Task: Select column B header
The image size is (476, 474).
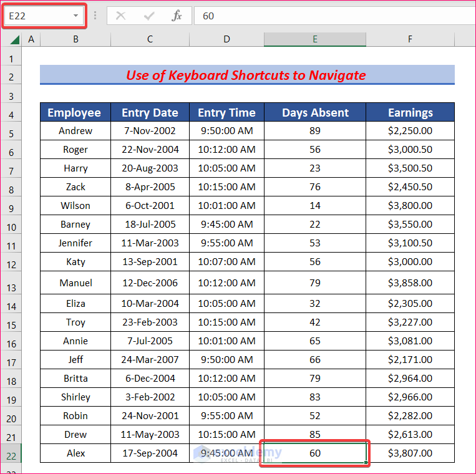Action: click(75, 39)
